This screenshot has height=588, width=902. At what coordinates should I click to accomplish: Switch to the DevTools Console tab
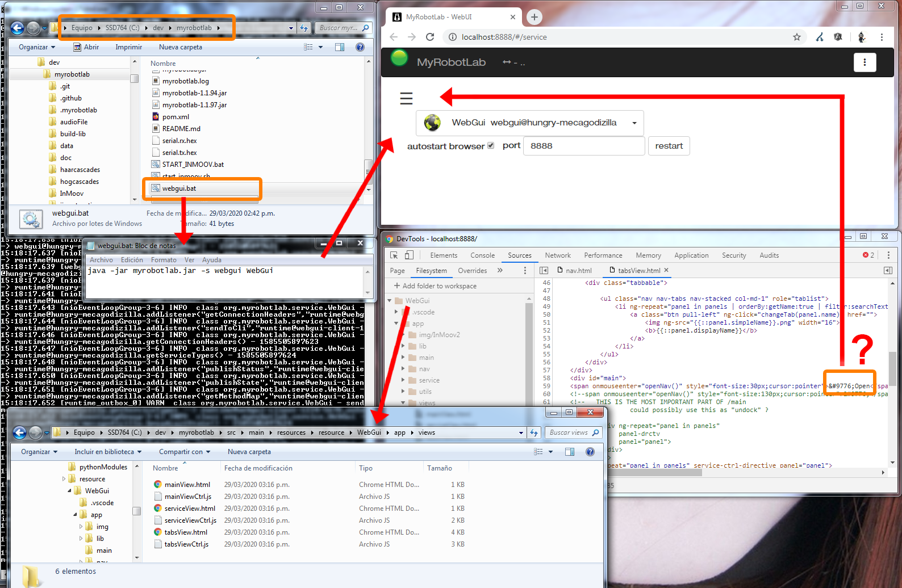pos(482,255)
